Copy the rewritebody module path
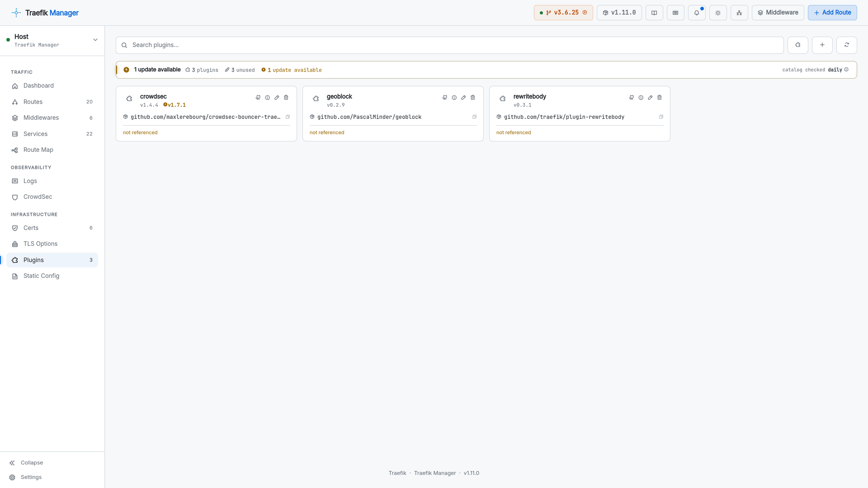This screenshot has width=868, height=488. pyautogui.click(x=661, y=117)
